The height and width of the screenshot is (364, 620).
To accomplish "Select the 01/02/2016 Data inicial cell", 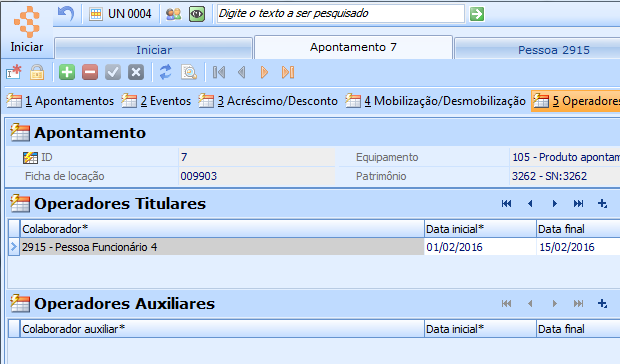I will pyautogui.click(x=480, y=247).
